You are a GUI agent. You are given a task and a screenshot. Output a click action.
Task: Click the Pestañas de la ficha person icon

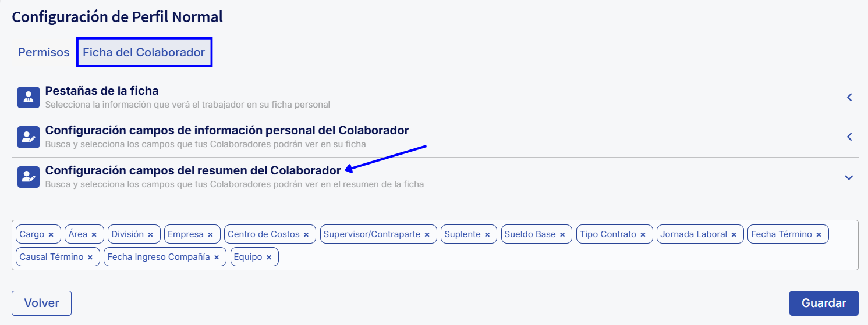pyautogui.click(x=27, y=97)
